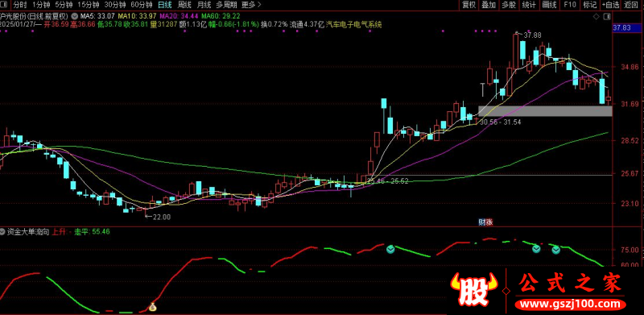This screenshot has width=644, height=315.
Task: Click the diamond icon above the price axis
Action: [596, 16]
